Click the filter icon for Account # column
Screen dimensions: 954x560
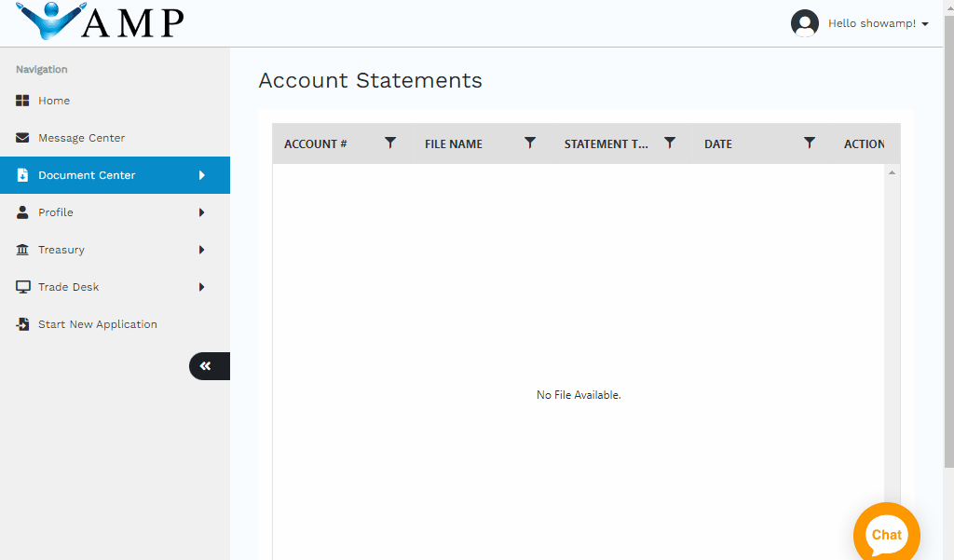(x=390, y=143)
